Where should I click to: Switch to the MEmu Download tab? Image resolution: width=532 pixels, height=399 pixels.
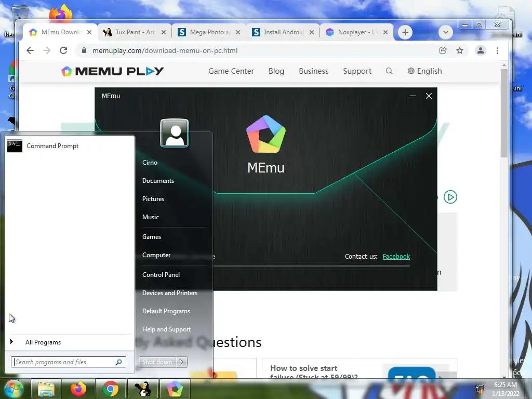[60, 32]
